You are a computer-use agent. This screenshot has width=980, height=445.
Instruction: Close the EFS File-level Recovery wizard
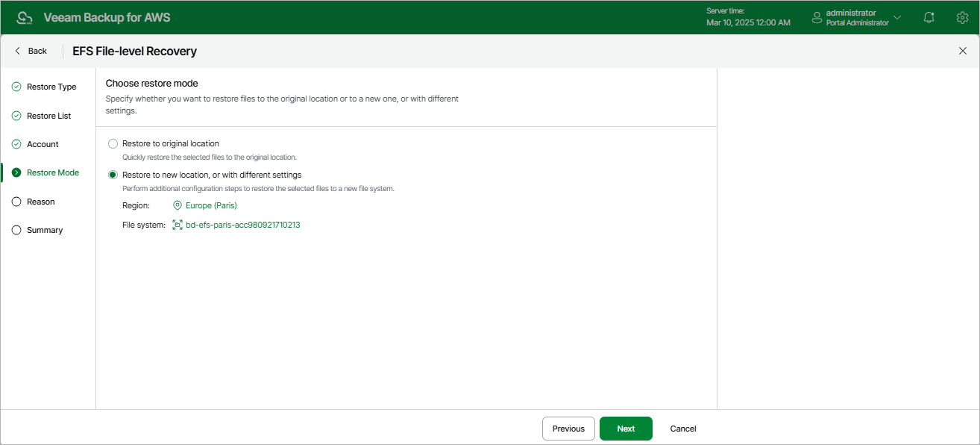tap(962, 51)
